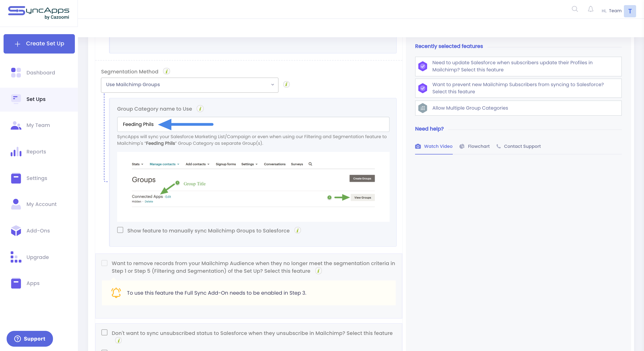This screenshot has height=351, width=644.
Task: Switch to the Watch Video tab
Action: pyautogui.click(x=434, y=146)
